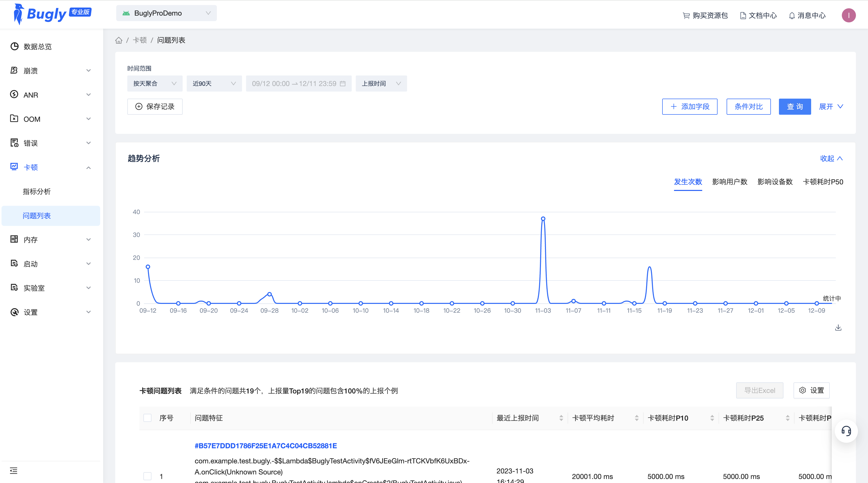This screenshot has height=483, width=868.
Task: Open issue #B57E7DDD1786F25E1A7C4C04CB52881E link
Action: coord(265,446)
